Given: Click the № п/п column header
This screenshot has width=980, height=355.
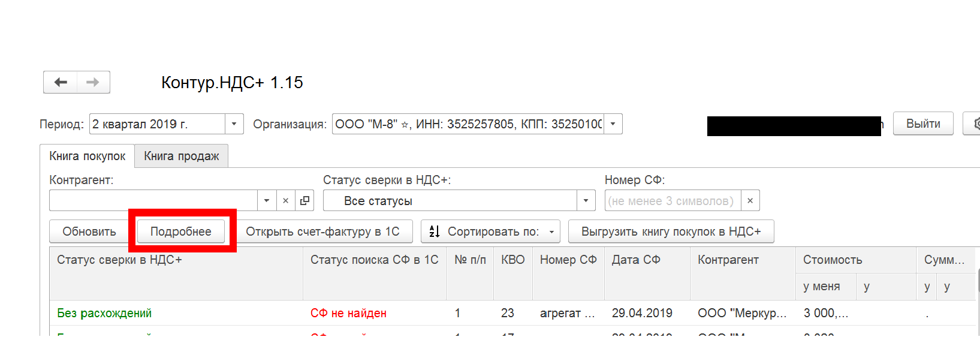Looking at the screenshot, I should [470, 273].
